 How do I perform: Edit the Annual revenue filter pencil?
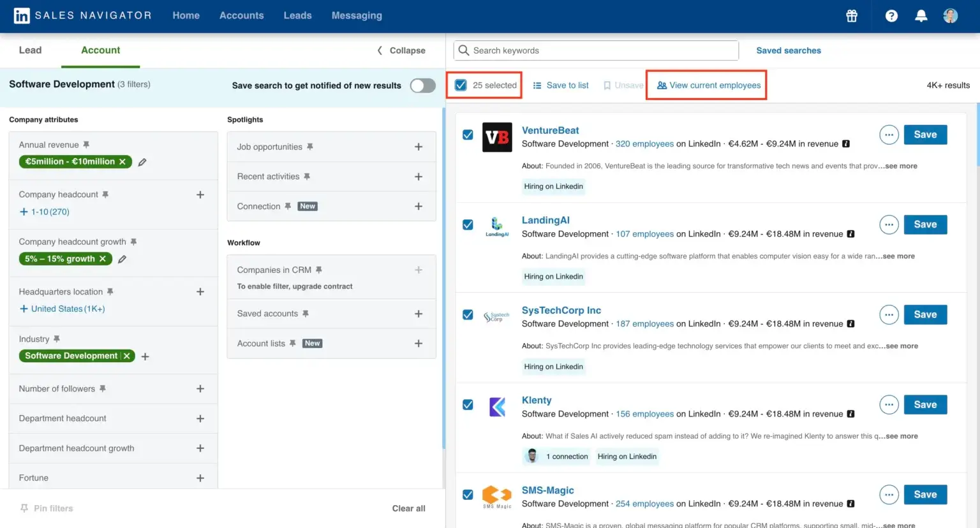(142, 162)
